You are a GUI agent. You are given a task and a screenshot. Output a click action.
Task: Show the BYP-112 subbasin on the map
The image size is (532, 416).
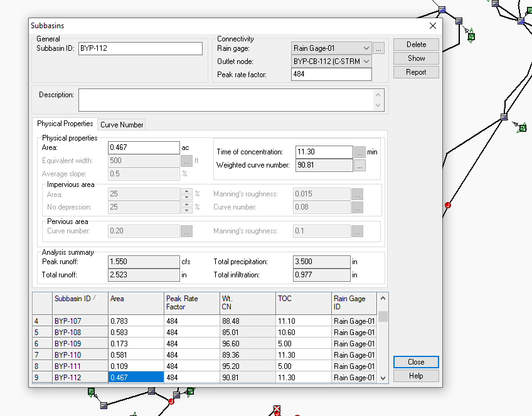point(415,58)
